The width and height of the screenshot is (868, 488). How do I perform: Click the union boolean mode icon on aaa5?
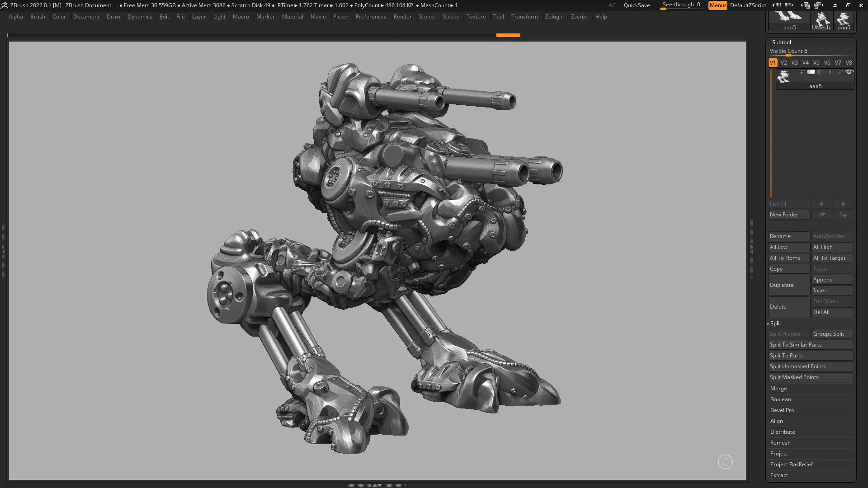point(811,72)
